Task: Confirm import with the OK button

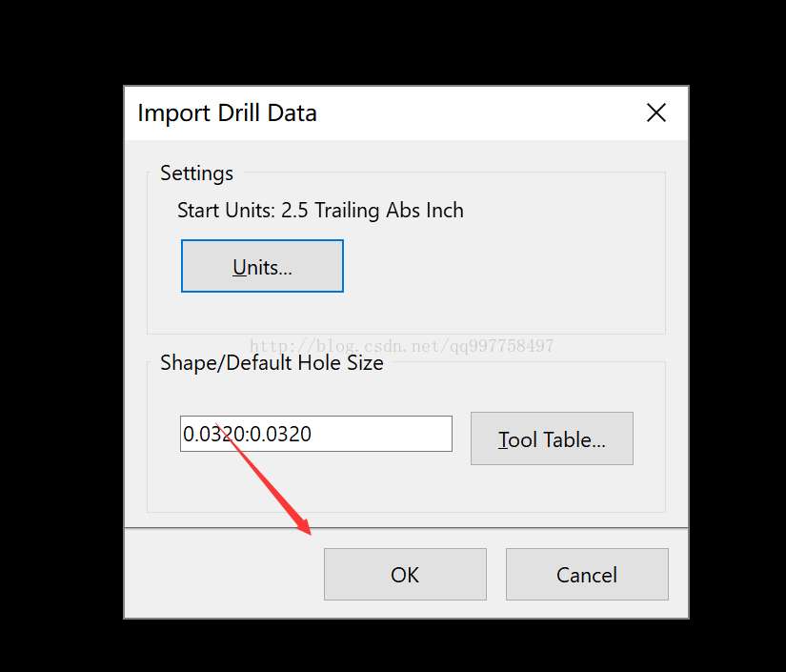Action: coord(405,574)
